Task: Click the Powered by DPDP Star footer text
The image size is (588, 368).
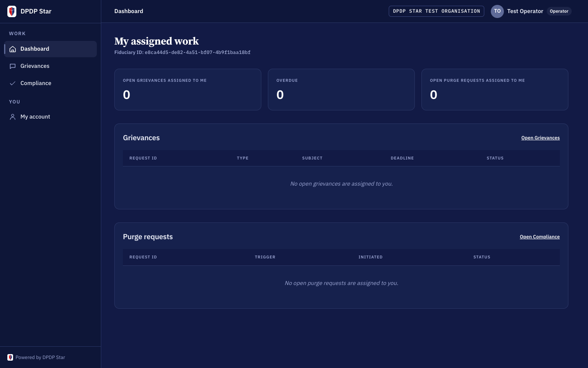Action: pos(40,357)
